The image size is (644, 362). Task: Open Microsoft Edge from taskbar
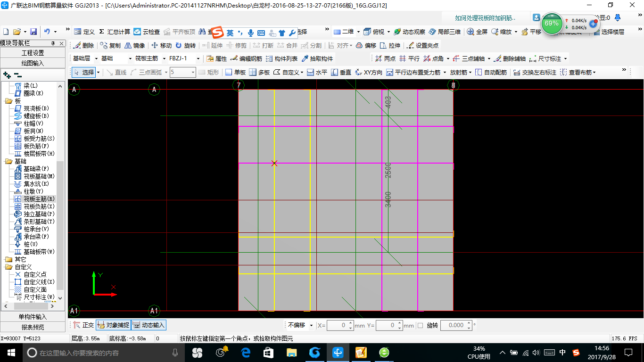point(245,352)
